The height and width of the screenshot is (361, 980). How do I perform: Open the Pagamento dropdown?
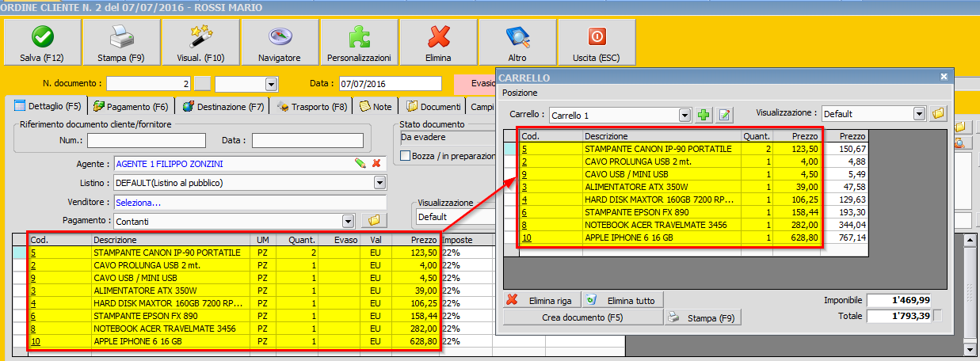[x=348, y=221]
